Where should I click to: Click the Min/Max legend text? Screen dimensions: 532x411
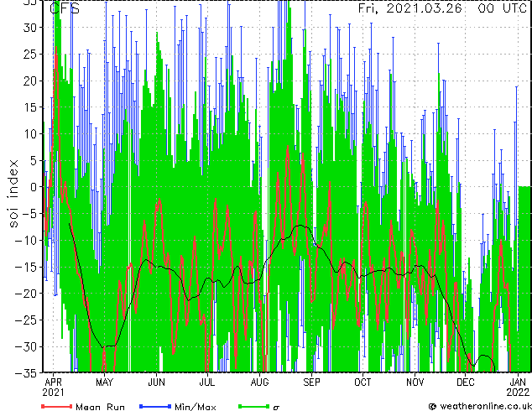click(195, 407)
